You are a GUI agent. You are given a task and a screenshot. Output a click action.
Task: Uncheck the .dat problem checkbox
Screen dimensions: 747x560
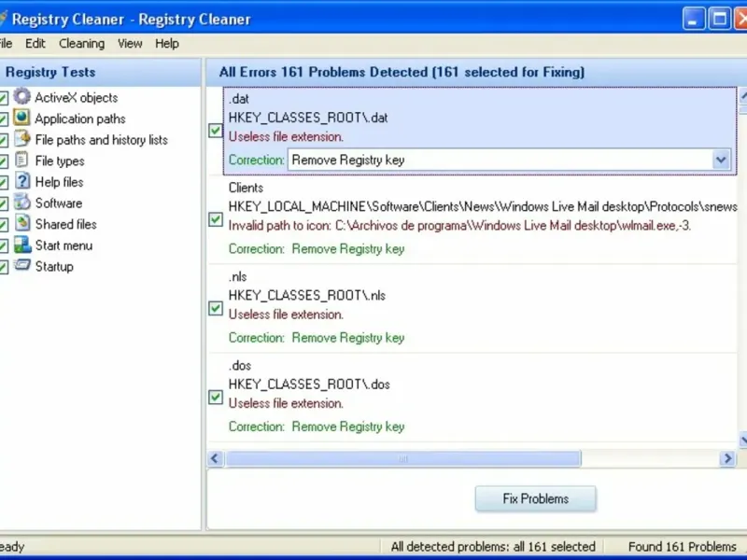pyautogui.click(x=216, y=131)
